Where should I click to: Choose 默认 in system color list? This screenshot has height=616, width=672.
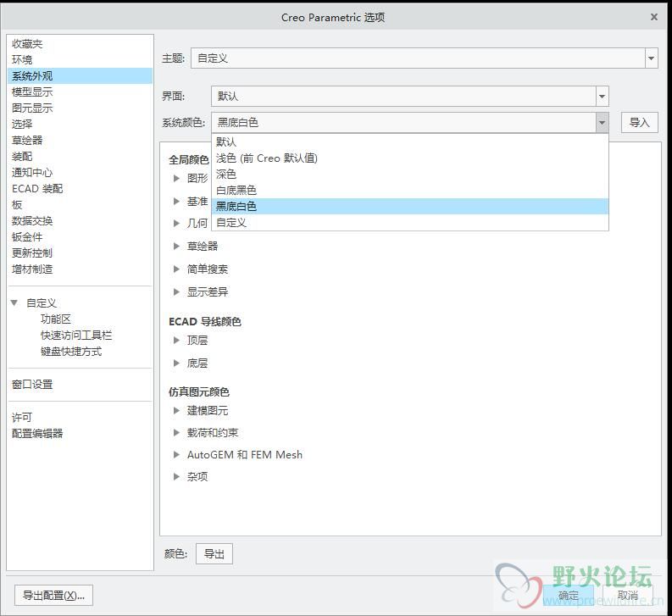pyautogui.click(x=410, y=142)
